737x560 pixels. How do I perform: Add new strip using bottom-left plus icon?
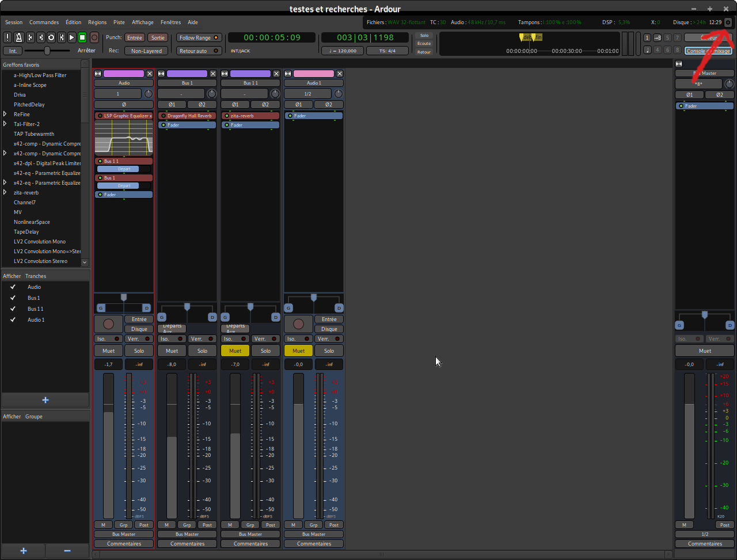coord(24,551)
